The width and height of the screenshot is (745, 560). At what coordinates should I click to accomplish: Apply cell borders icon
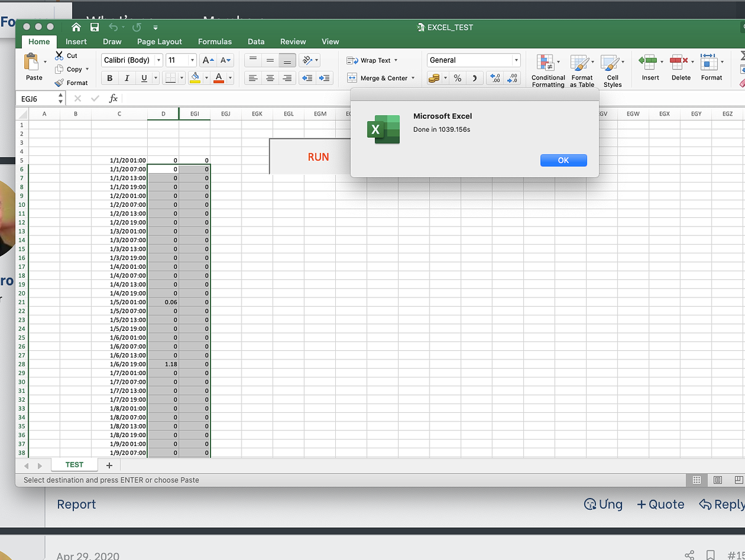[169, 78]
